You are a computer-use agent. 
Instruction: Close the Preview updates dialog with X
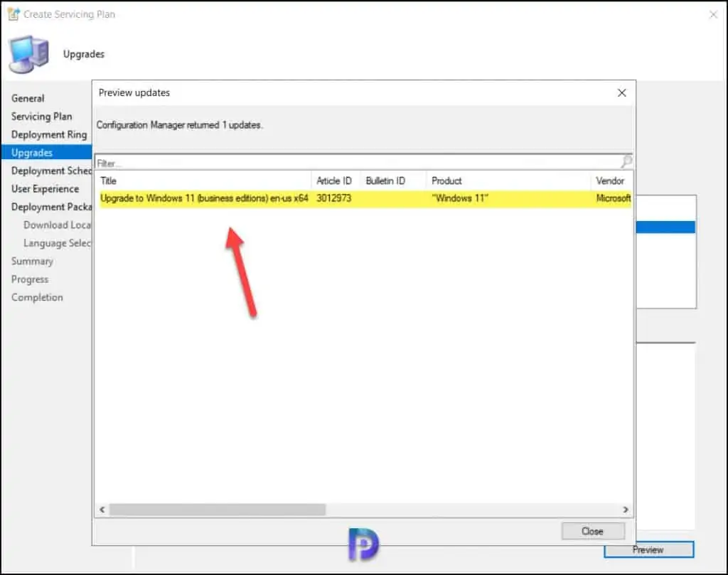click(621, 93)
